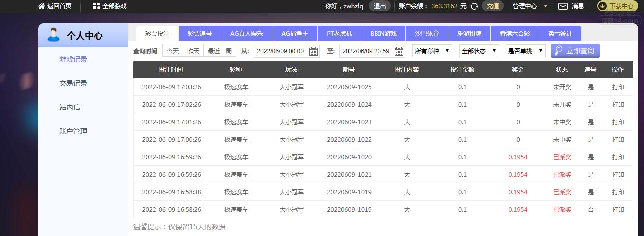
Task: Click 已派奖 status for period 20220609-1020
Action: coord(562,157)
